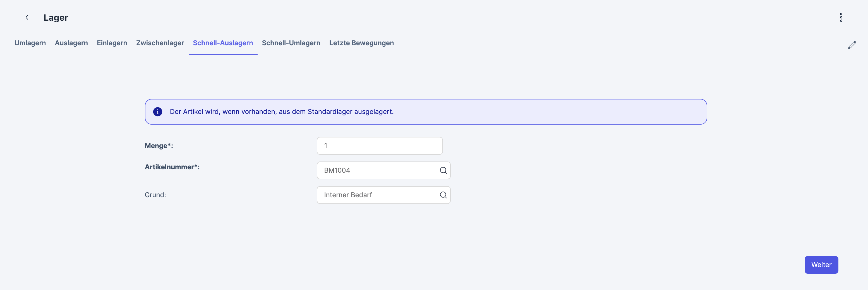Click the pencil edit icon
The height and width of the screenshot is (290, 868).
(x=852, y=45)
